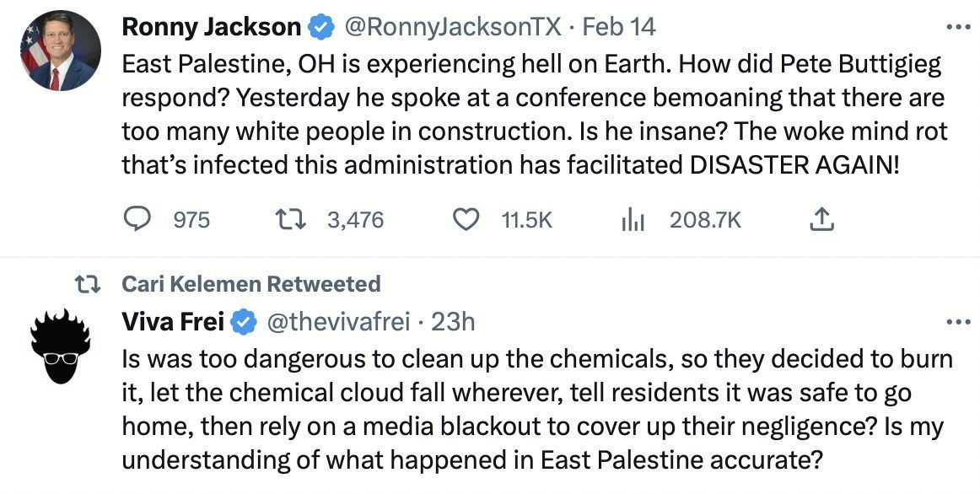This screenshot has height=494, width=980.
Task: Open more options on Ronny Jackson's tweet
Action: coord(958,27)
